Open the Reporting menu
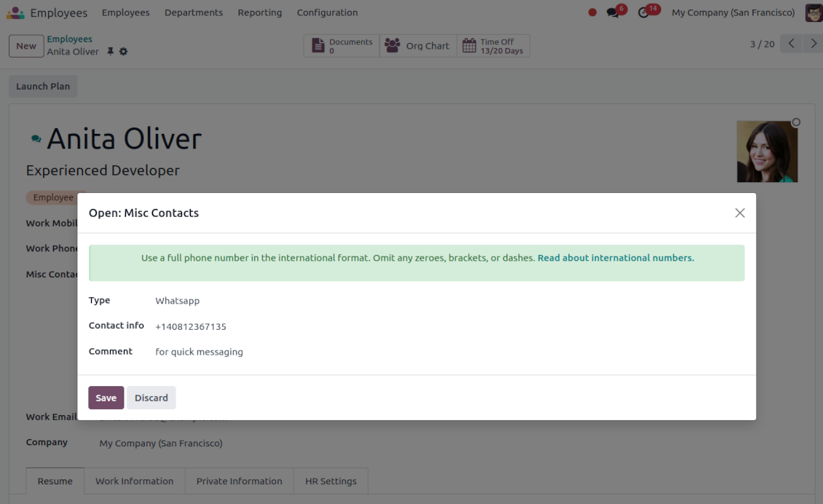 259,12
